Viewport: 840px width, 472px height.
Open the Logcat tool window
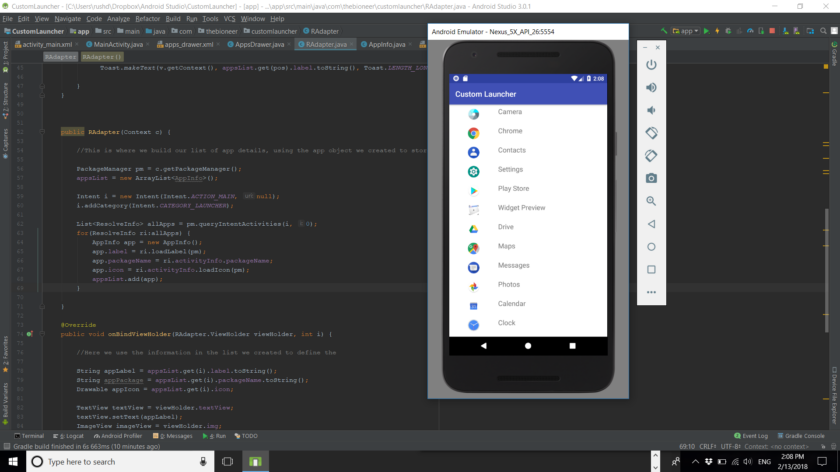[x=72, y=436]
